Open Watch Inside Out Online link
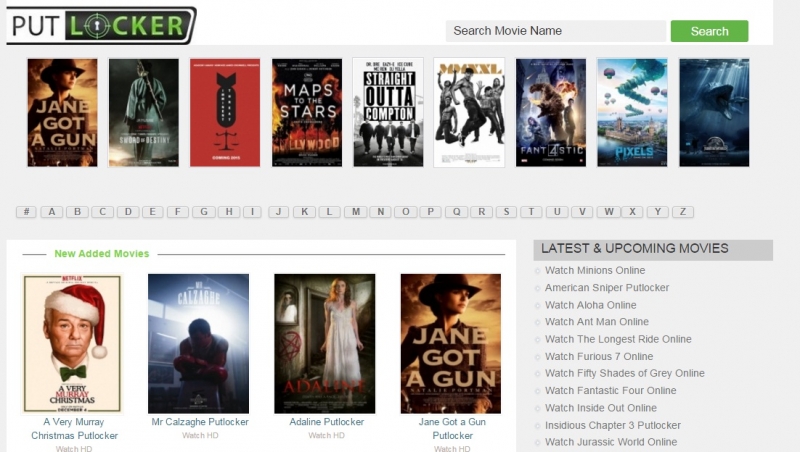800x452 pixels. 601,408
